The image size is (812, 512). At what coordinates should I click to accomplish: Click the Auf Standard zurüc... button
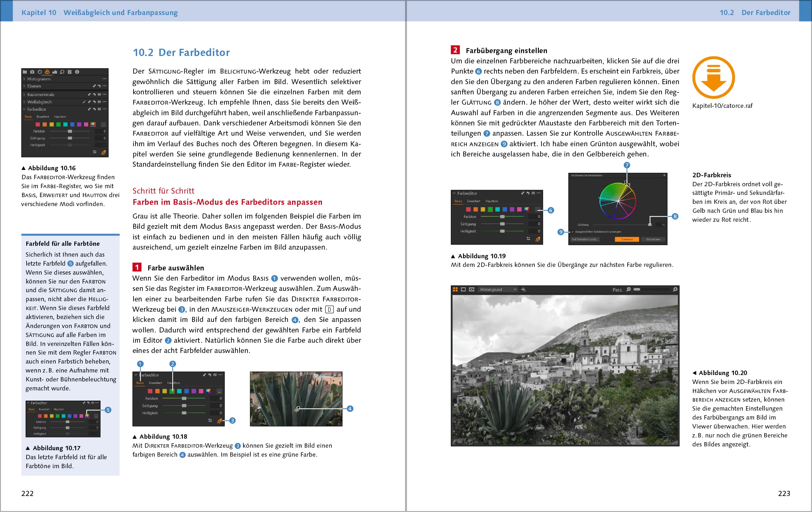(x=585, y=239)
